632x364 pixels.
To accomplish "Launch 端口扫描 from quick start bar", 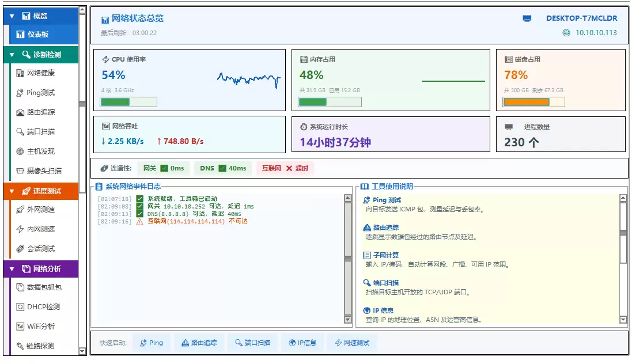I will pos(252,343).
